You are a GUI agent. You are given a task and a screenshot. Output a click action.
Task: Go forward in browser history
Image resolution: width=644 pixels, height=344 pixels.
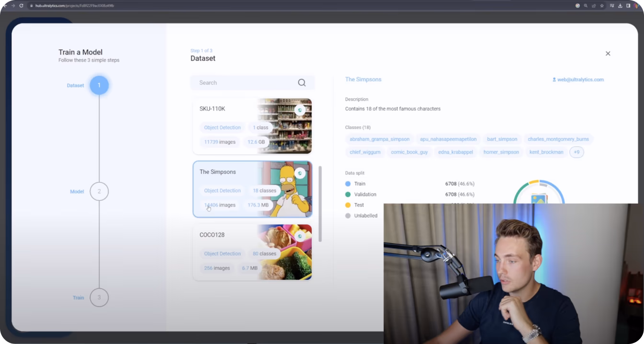(13, 6)
